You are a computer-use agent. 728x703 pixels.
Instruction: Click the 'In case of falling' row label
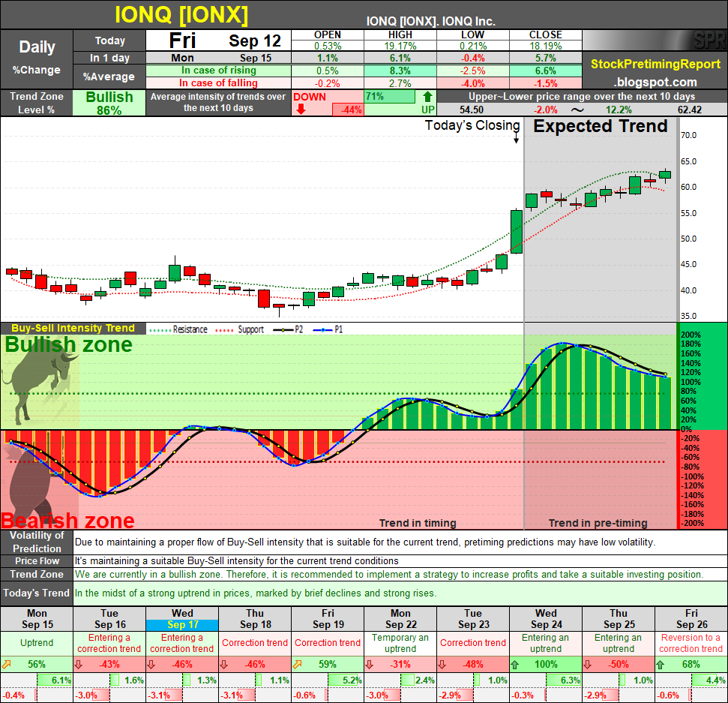(x=218, y=83)
